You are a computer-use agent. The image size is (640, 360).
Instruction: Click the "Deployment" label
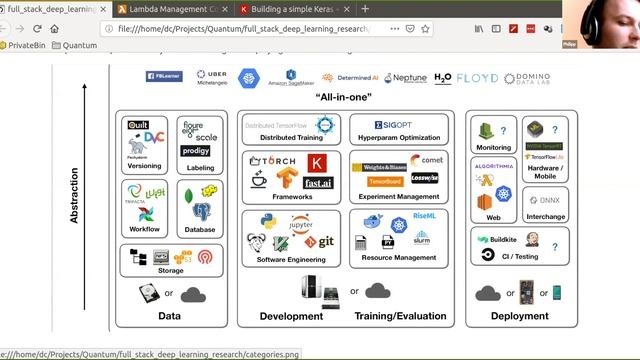(x=520, y=316)
